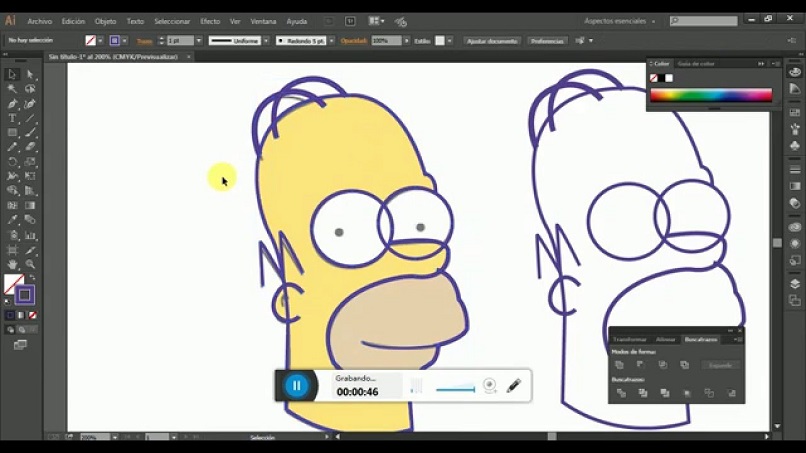The image size is (806, 453).
Task: Click the Preferencias button
Action: [x=547, y=41]
